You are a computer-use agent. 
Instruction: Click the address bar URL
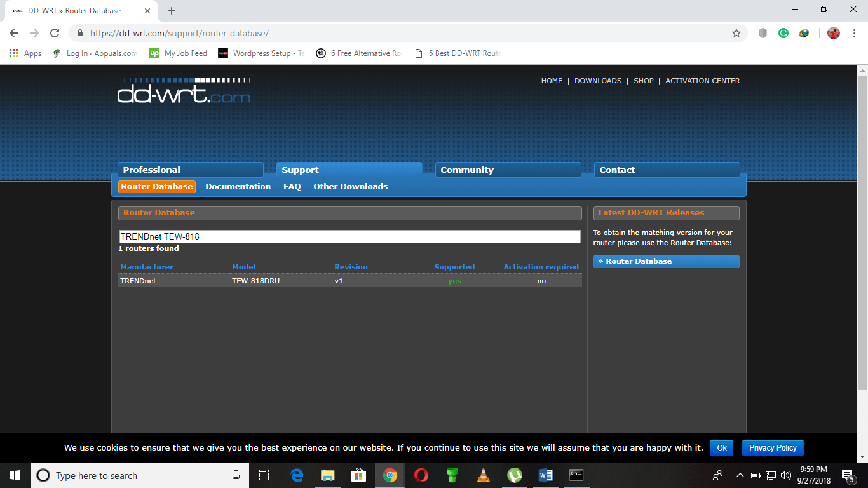point(180,33)
